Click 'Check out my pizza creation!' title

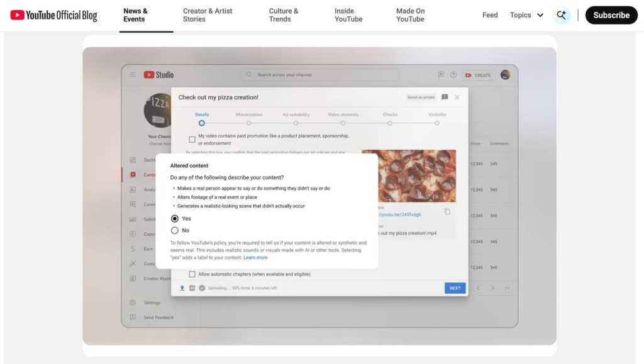tap(218, 97)
